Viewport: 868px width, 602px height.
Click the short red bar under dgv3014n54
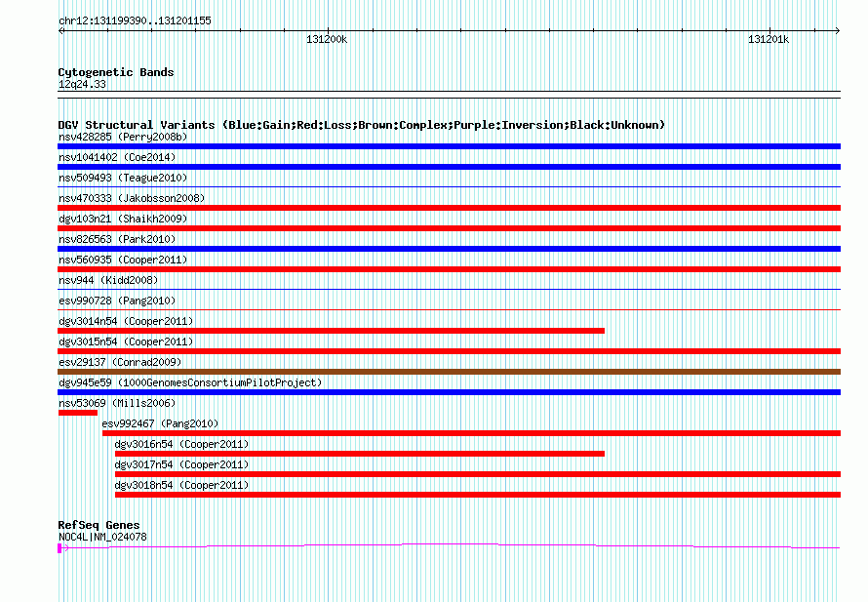coord(331,331)
